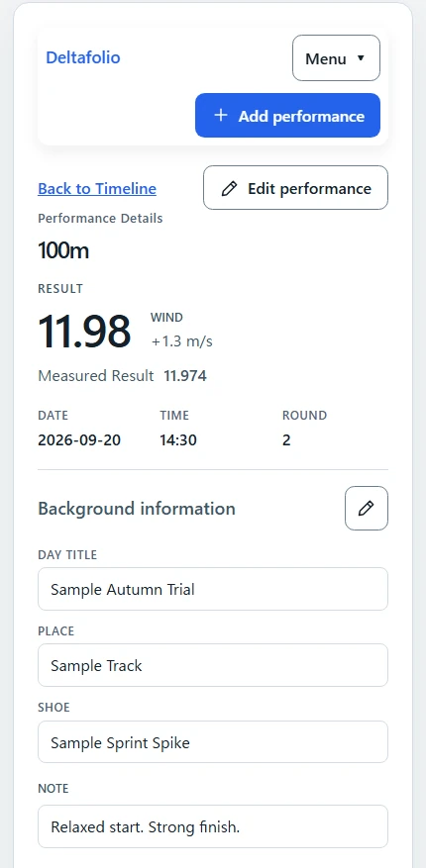The image size is (426, 868).
Task: Select measured result 11.974
Action: [x=185, y=376]
